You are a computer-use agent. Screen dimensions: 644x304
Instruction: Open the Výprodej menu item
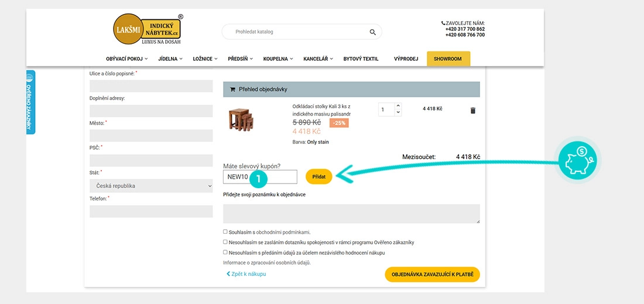point(406,58)
